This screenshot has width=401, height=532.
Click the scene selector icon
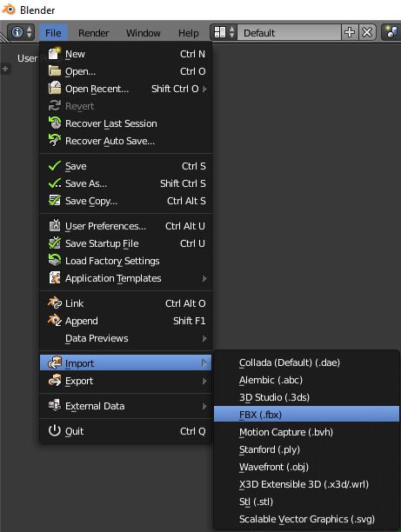(391, 32)
